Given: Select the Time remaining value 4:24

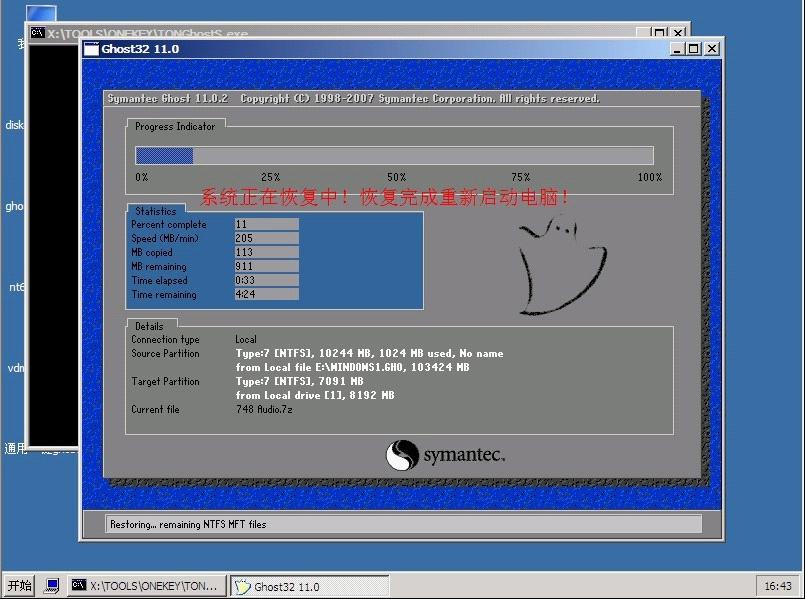Looking at the screenshot, I should [x=266, y=294].
